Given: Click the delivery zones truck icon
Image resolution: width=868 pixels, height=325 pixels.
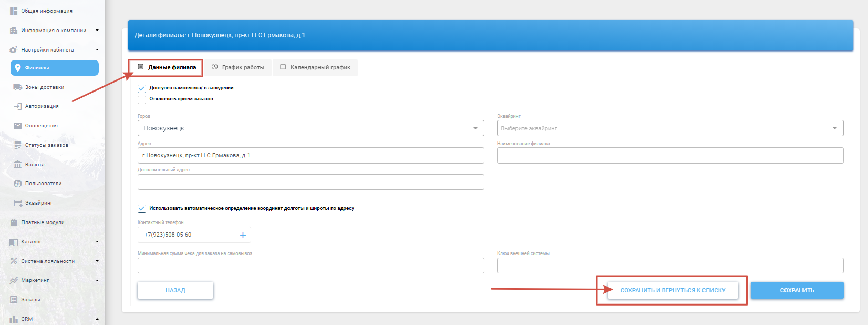Looking at the screenshot, I should [x=17, y=87].
